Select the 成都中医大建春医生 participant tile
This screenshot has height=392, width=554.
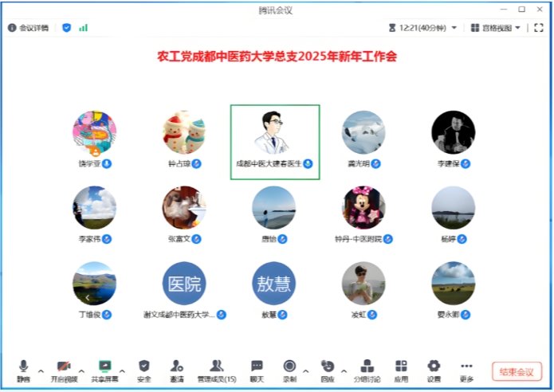[x=275, y=142]
